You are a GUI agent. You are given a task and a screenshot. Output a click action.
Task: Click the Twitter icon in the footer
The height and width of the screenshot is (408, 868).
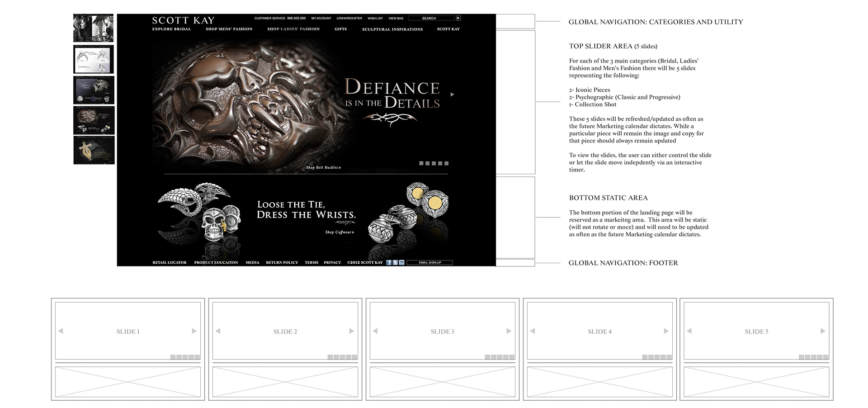pyautogui.click(x=395, y=262)
